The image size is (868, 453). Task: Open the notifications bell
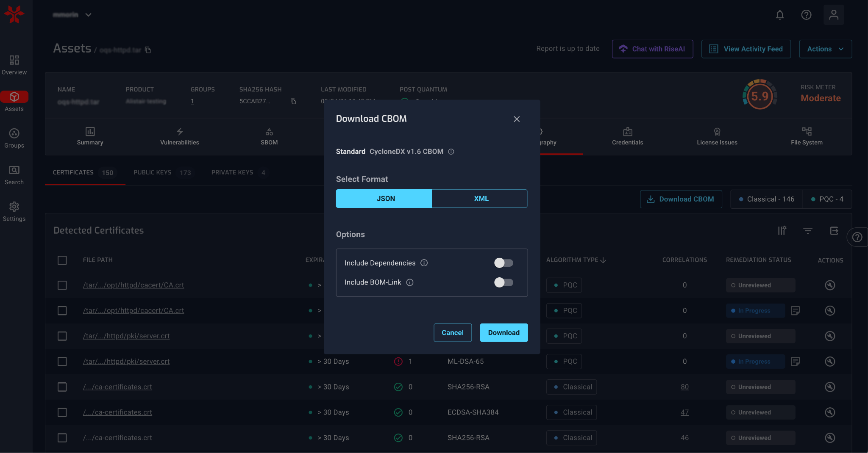[779, 15]
